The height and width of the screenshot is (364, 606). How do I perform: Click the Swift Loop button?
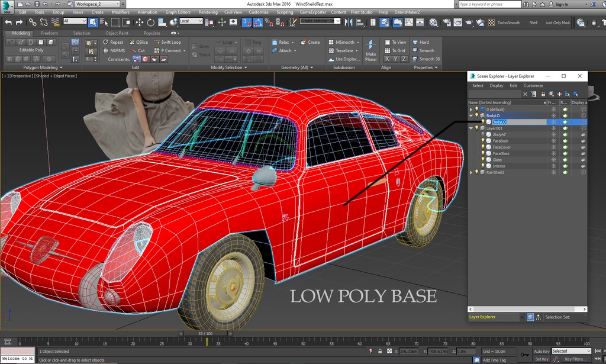pyautogui.click(x=167, y=43)
